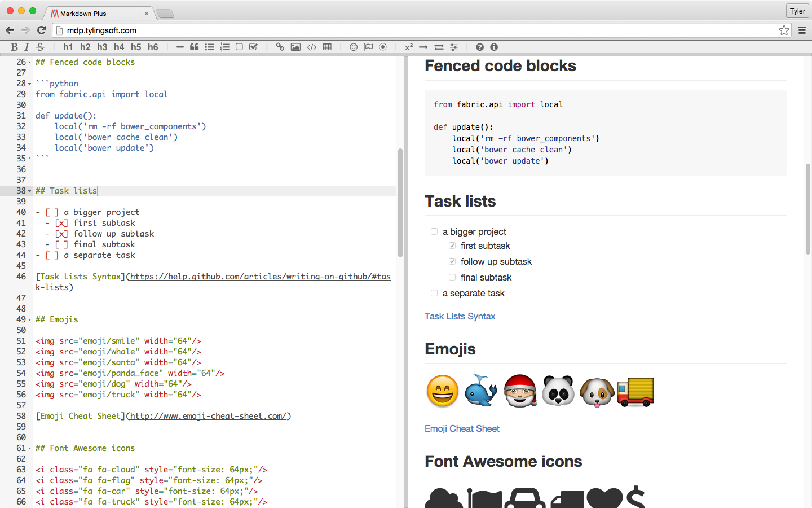Open a new browser tab
Image resolution: width=812 pixels, height=508 pixels.
[165, 14]
